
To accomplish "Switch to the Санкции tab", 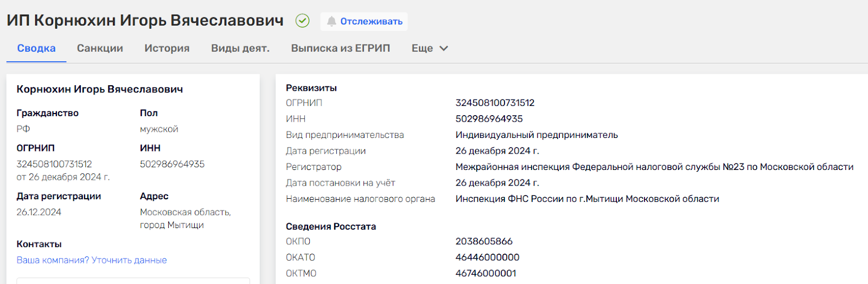I will point(100,48).
